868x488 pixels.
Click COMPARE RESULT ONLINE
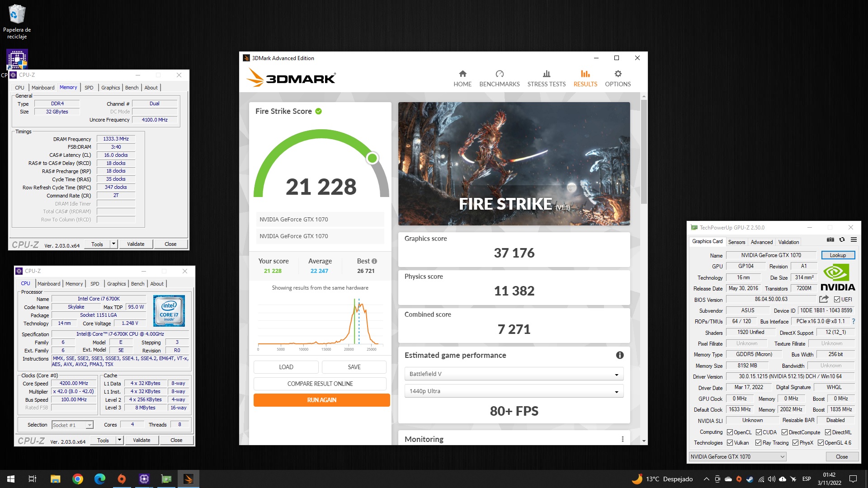320,384
